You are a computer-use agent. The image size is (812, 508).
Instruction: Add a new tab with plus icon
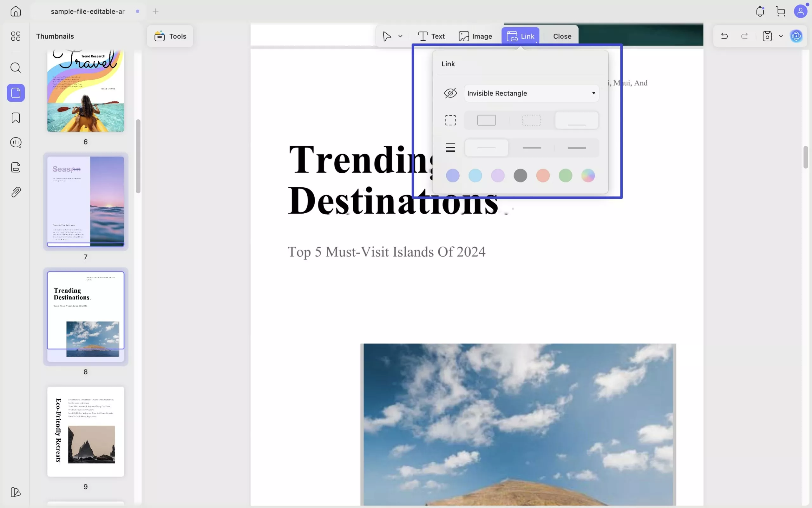156,11
